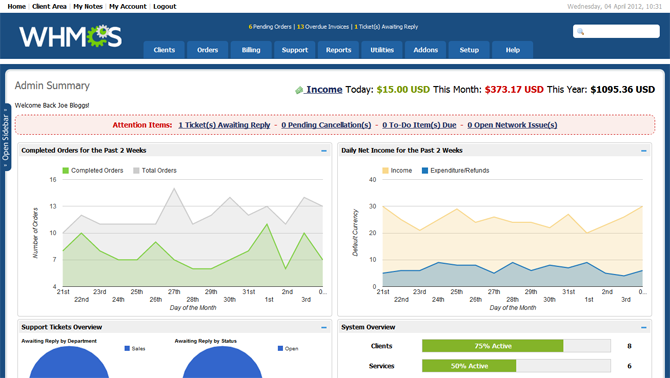Toggle Total Orders gray legend swatch
This screenshot has width=670, height=378.
(x=136, y=170)
